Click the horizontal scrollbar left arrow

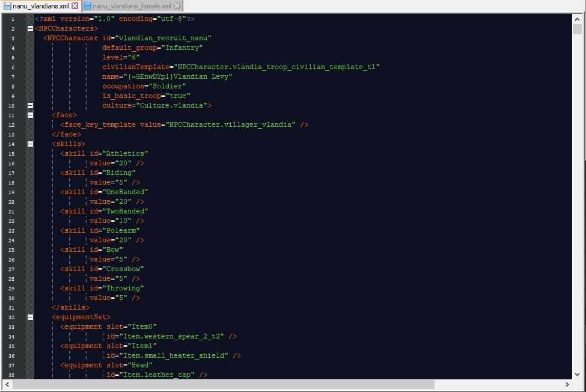pyautogui.click(x=8, y=384)
